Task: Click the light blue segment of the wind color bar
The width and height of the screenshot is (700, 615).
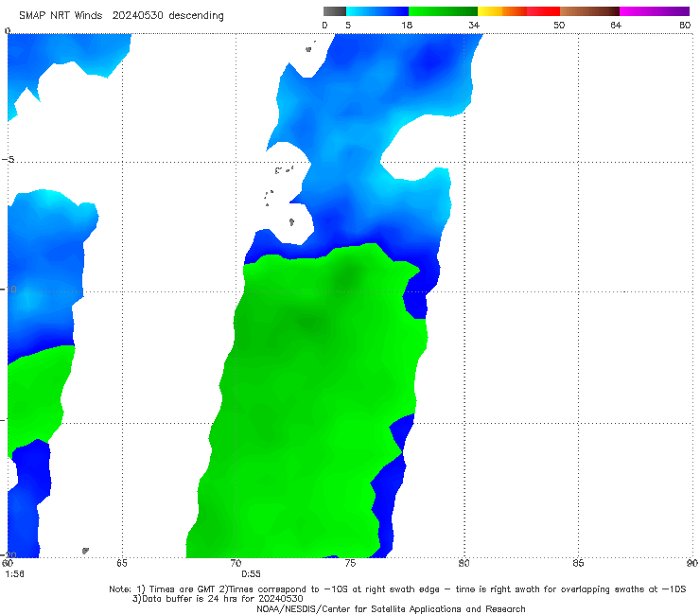Action: click(377, 11)
